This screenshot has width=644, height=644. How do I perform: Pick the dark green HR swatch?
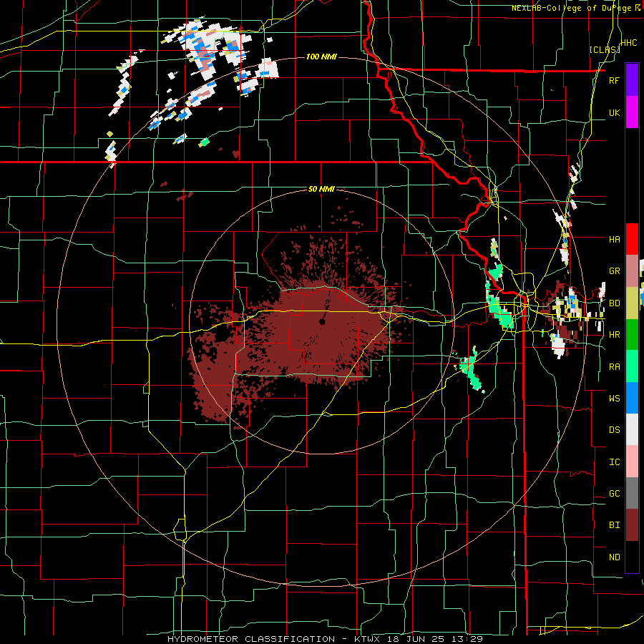point(632,335)
